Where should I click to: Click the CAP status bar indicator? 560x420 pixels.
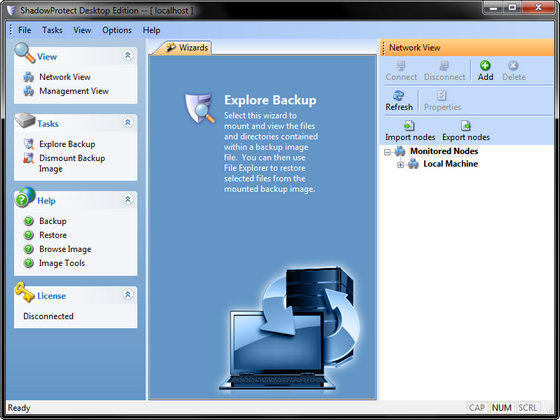(x=477, y=408)
